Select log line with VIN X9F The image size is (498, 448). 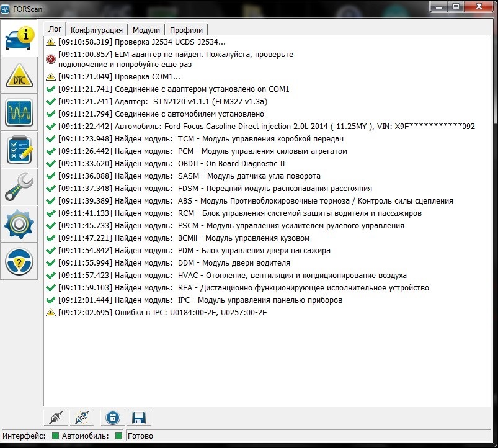(267, 127)
